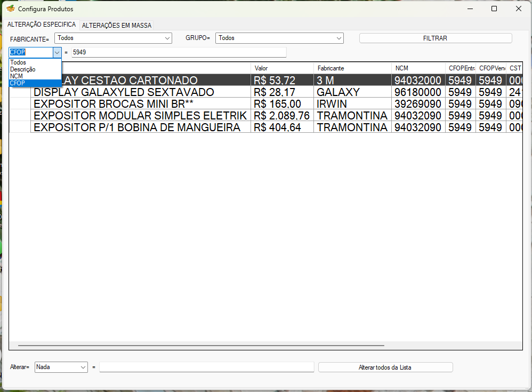The image size is (532, 392).
Task: Click the horizontal scrollbar of the product grid
Action: (201, 346)
